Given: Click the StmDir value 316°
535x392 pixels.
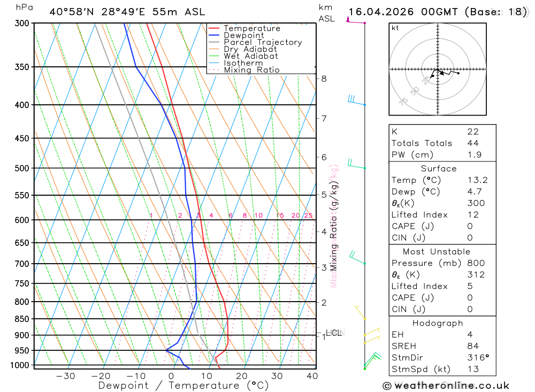Looking at the screenshot, I should [x=478, y=358].
